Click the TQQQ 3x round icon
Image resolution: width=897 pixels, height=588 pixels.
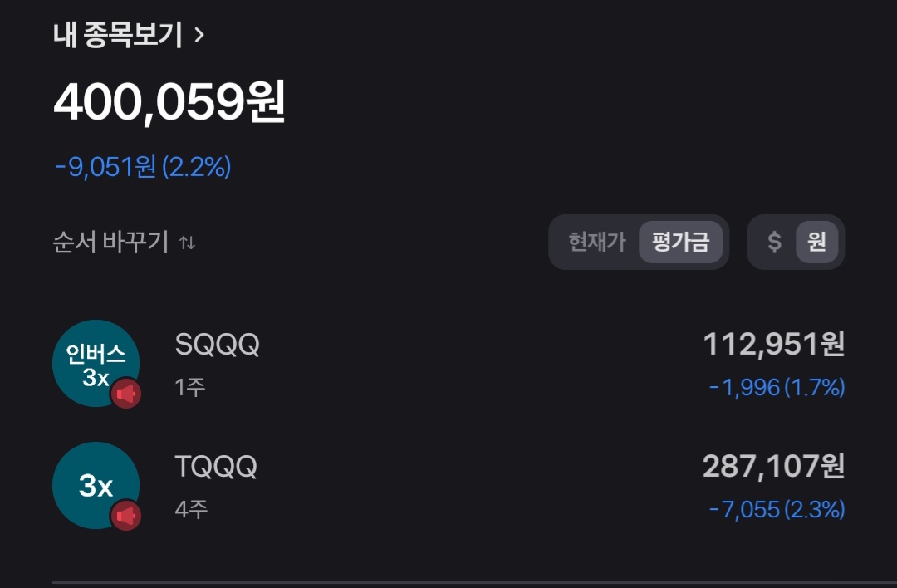tap(94, 484)
